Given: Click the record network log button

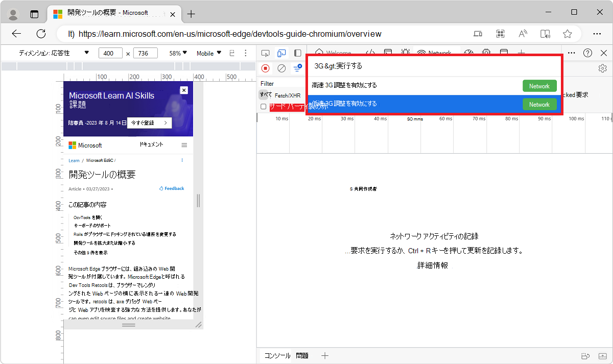Looking at the screenshot, I should click(x=265, y=68).
